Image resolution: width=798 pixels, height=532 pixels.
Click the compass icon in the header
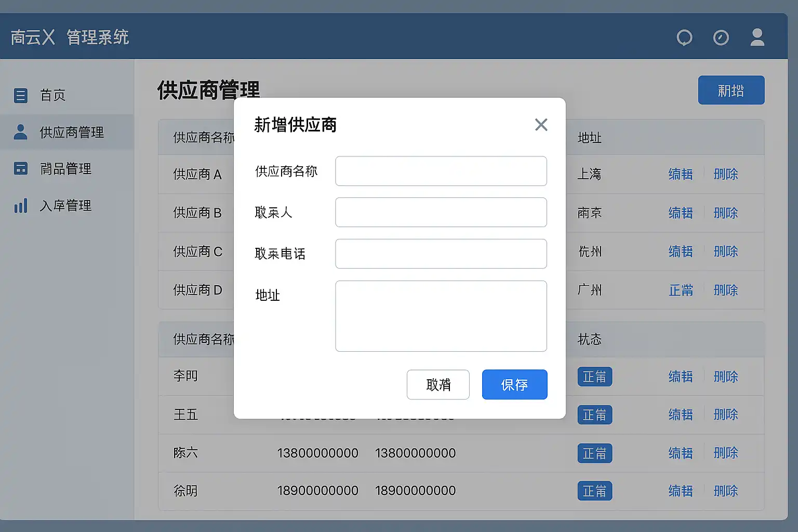(721, 37)
